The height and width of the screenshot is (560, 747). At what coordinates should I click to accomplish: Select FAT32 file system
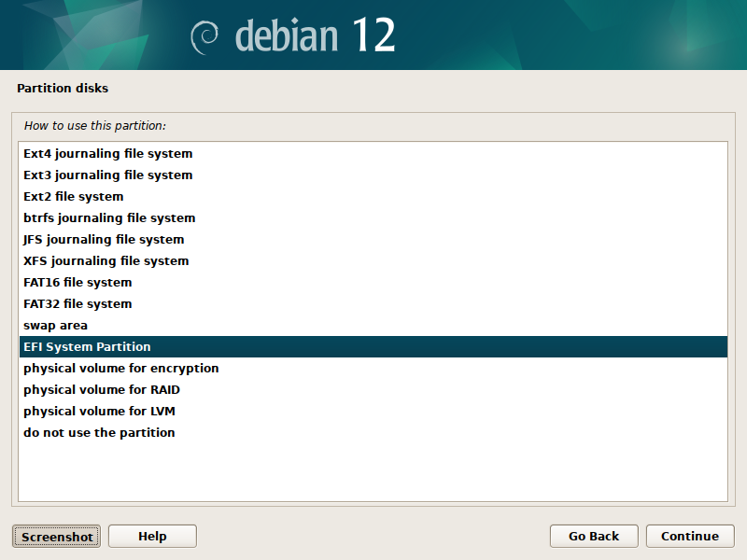[x=373, y=304]
